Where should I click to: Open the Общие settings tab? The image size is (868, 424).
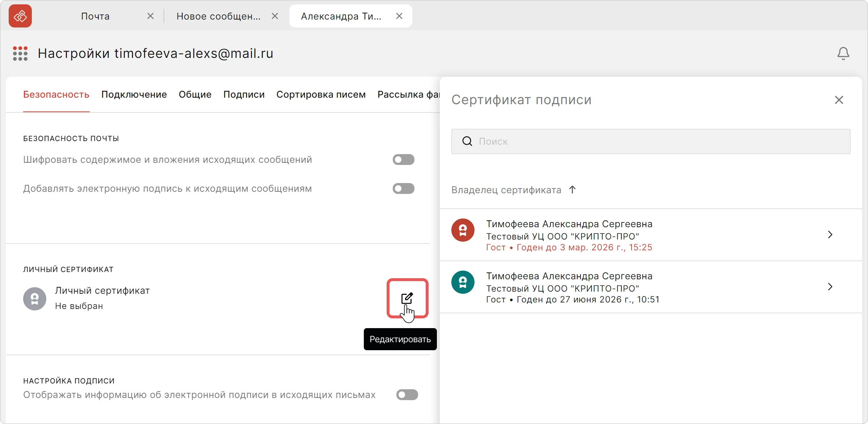tap(195, 94)
